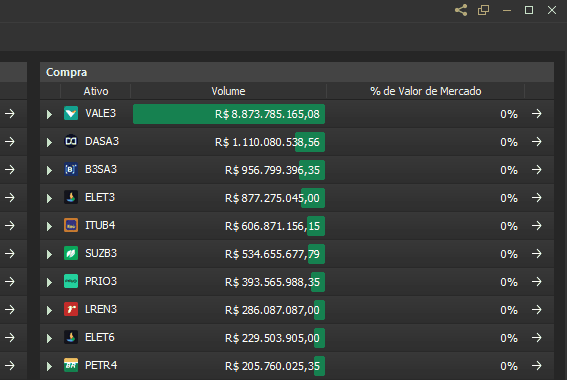Click volume R$ 877.275.045,00
This screenshot has width=567, height=380.
pyautogui.click(x=272, y=198)
